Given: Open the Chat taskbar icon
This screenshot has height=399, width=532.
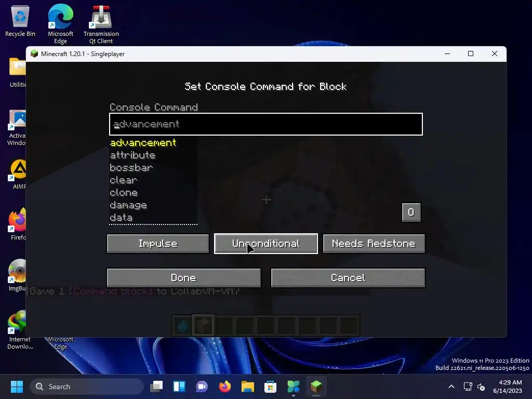Looking at the screenshot, I should point(202,387).
